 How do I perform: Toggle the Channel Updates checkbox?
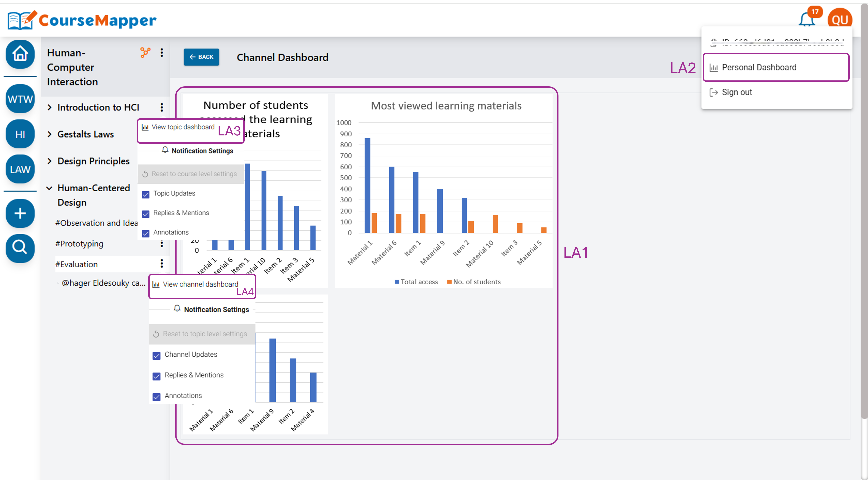[156, 355]
